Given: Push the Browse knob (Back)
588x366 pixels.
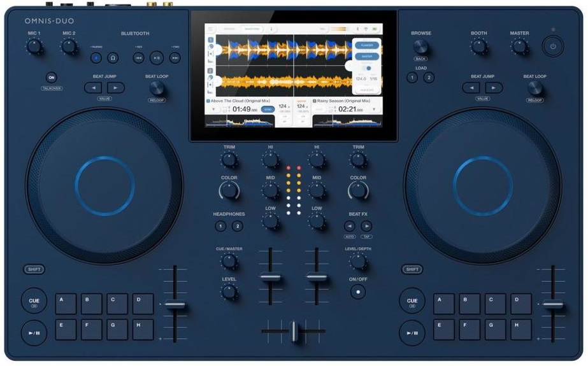Looking at the screenshot, I should pos(420,47).
